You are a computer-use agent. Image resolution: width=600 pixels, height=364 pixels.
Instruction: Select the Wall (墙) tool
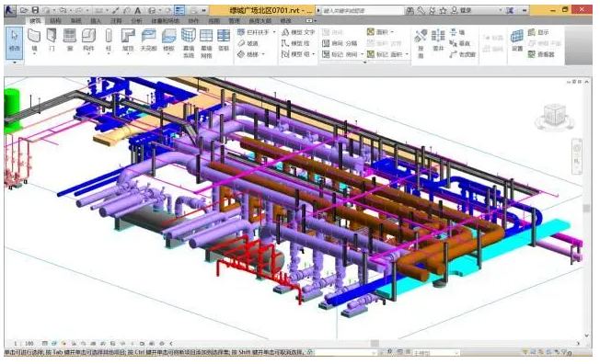34,40
